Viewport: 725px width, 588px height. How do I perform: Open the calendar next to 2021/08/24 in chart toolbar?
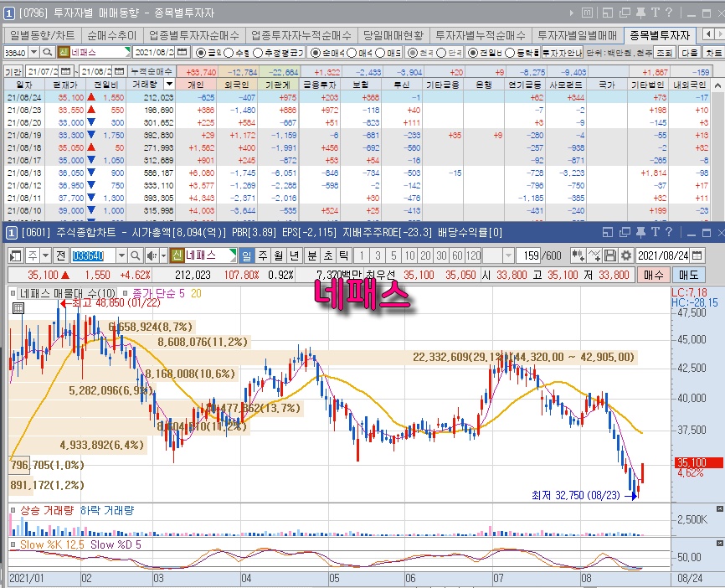[x=697, y=255]
